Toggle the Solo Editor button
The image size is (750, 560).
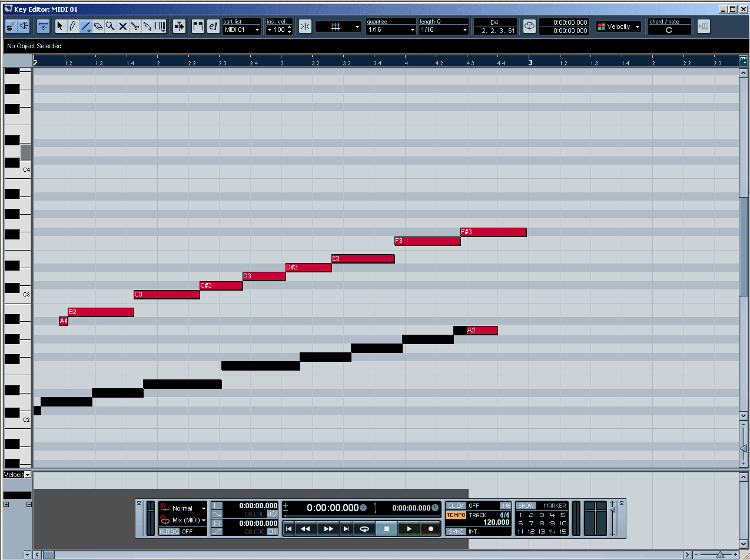11,26
